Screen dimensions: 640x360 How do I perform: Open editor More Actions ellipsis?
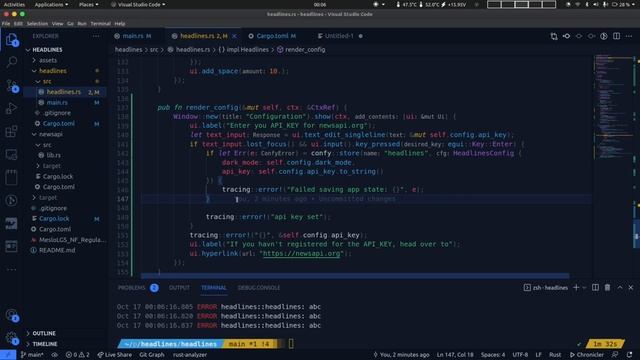coord(629,36)
